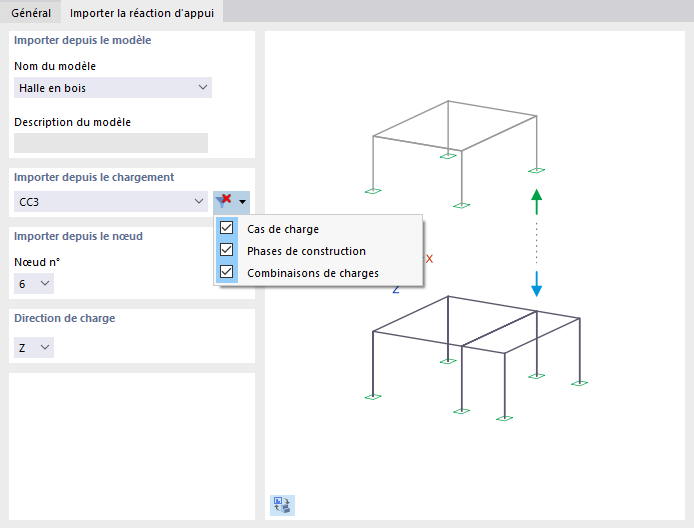The image size is (694, 528).
Task: Uncheck Combinaisons de charges checkbox
Action: pyautogui.click(x=227, y=272)
